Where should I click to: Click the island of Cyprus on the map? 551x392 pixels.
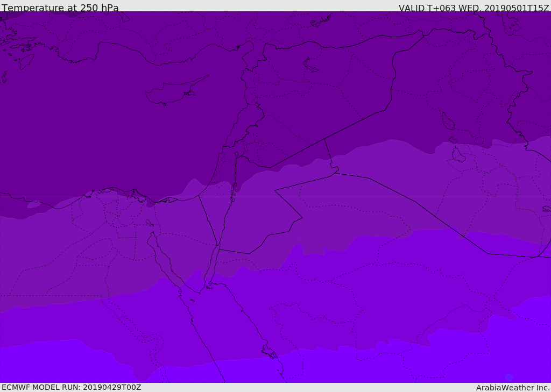(x=173, y=93)
